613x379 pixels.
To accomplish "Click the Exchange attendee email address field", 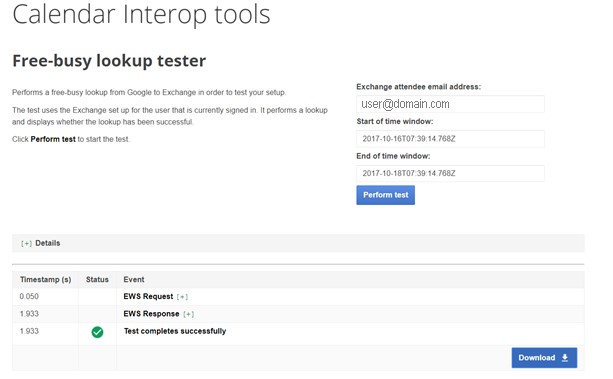I will tap(450, 104).
